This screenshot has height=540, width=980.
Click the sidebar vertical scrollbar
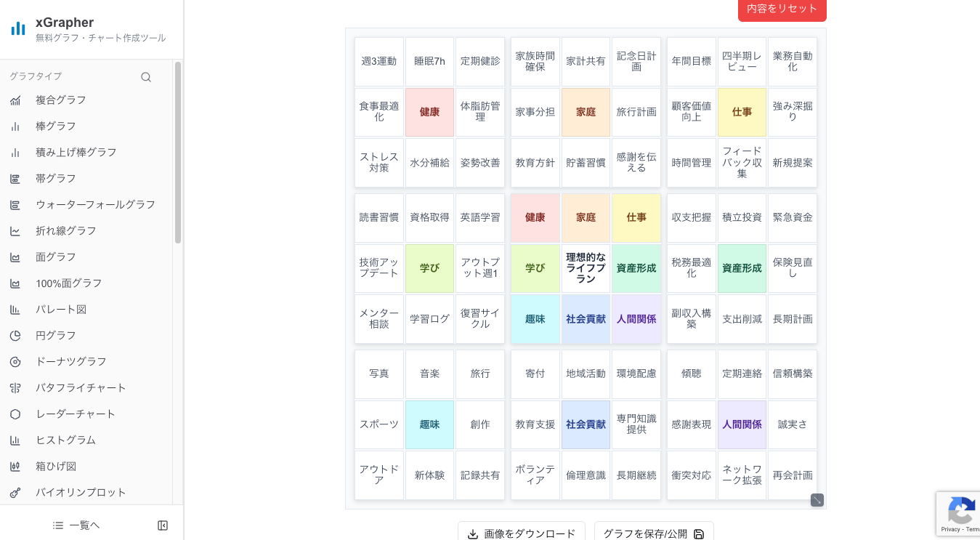178,153
